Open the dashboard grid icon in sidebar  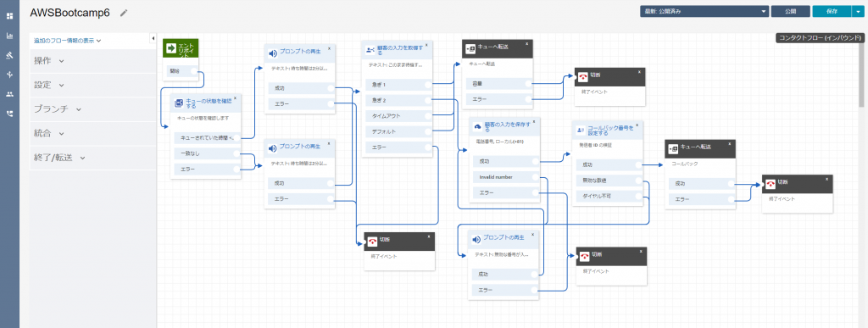(9, 15)
